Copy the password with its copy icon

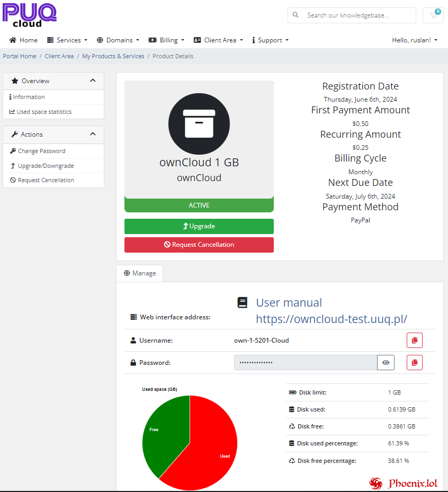coord(414,363)
